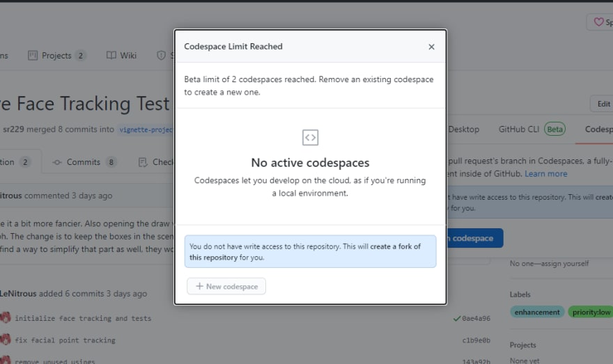The width and height of the screenshot is (613, 364).
Task: Click the Wiki book icon
Action: coord(111,56)
